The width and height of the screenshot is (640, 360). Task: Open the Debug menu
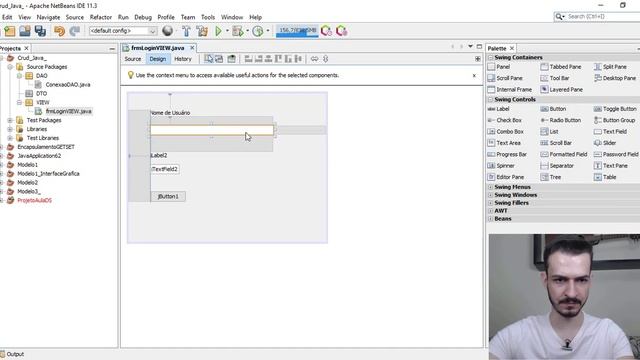(143, 17)
